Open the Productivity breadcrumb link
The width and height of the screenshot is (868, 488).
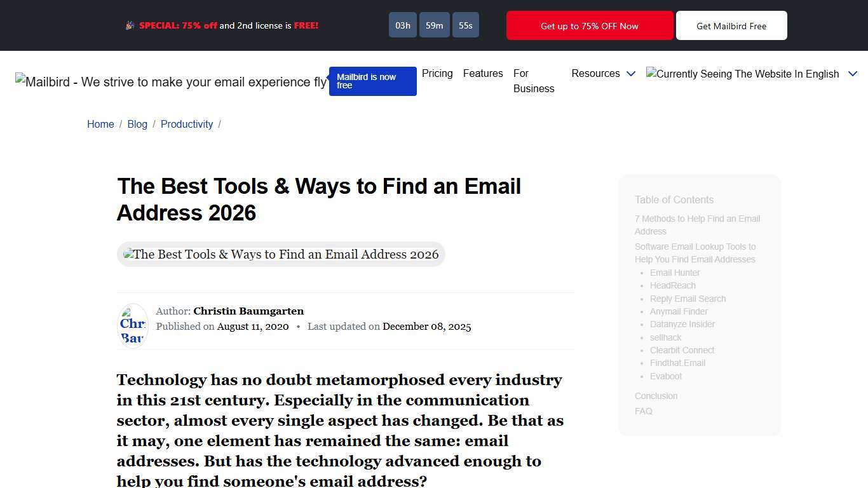tap(186, 124)
